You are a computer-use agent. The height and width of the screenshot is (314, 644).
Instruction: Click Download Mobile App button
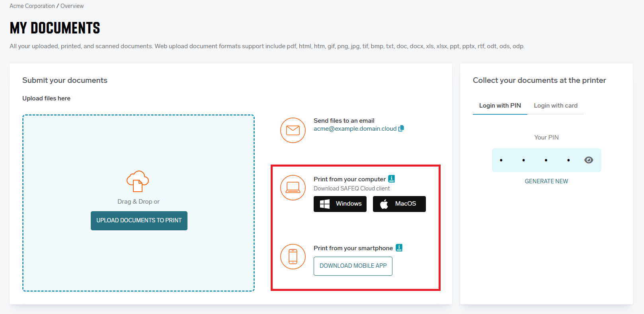[353, 266]
